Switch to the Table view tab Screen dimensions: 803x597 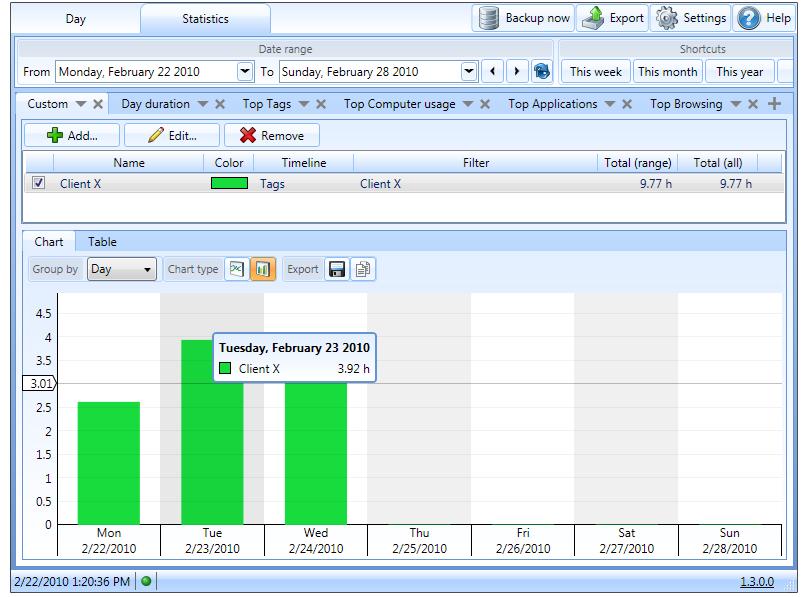(102, 242)
